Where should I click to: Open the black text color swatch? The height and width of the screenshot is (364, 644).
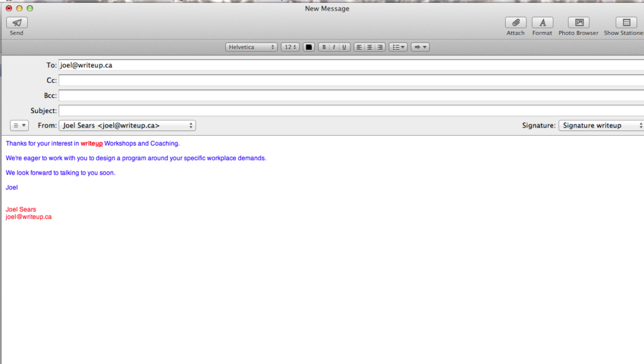point(309,47)
